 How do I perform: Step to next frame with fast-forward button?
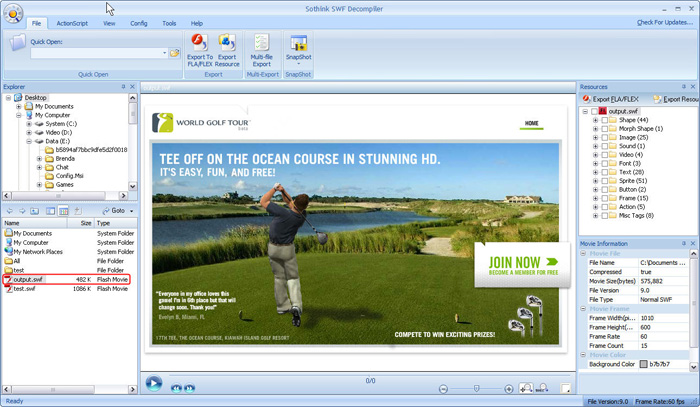click(189, 388)
